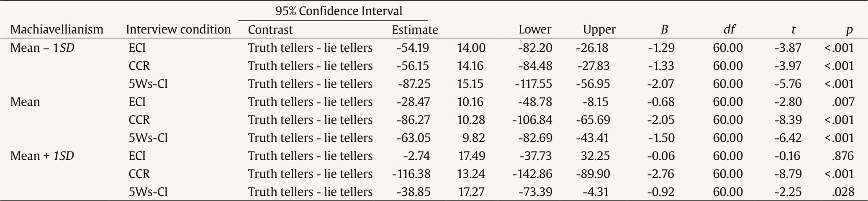Click the Mean + 1SD row label

[42, 156]
